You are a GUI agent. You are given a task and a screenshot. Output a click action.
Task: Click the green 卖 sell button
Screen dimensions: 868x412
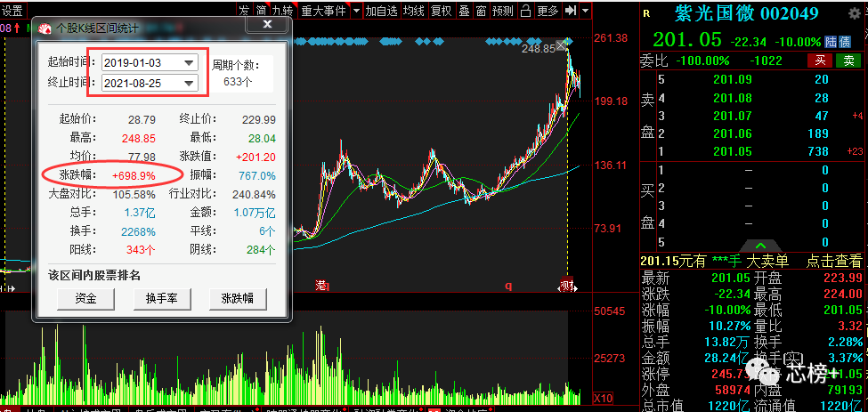pyautogui.click(x=848, y=61)
